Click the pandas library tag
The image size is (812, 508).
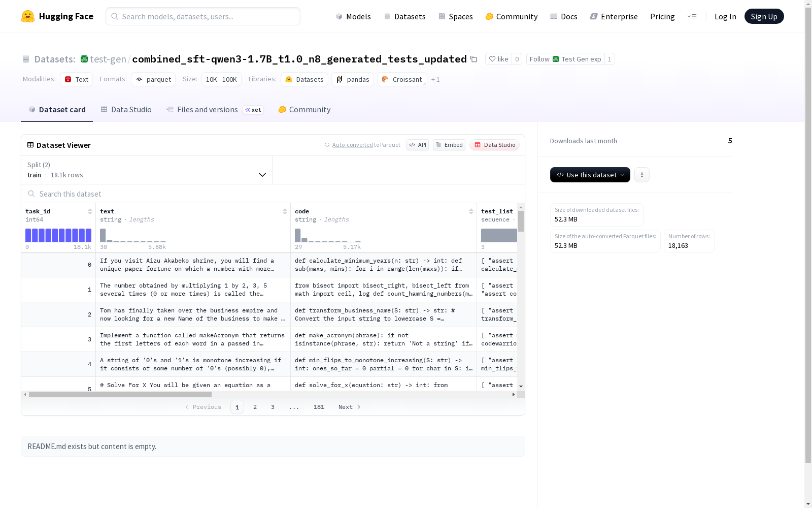(353, 79)
